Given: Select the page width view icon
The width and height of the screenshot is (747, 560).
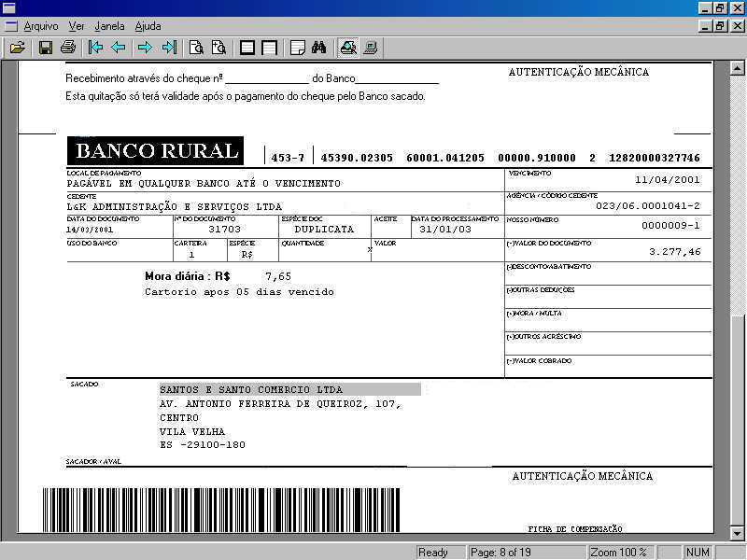Looking at the screenshot, I should point(270,48).
